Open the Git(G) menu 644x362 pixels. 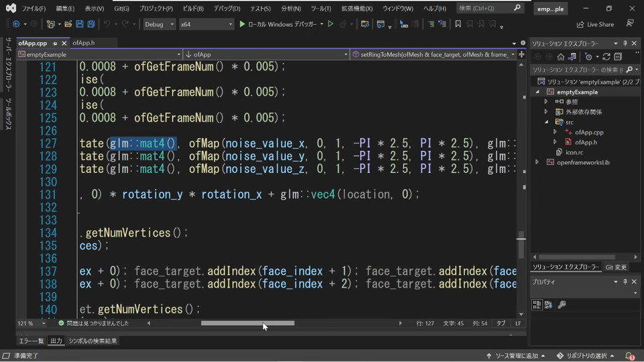tap(121, 9)
